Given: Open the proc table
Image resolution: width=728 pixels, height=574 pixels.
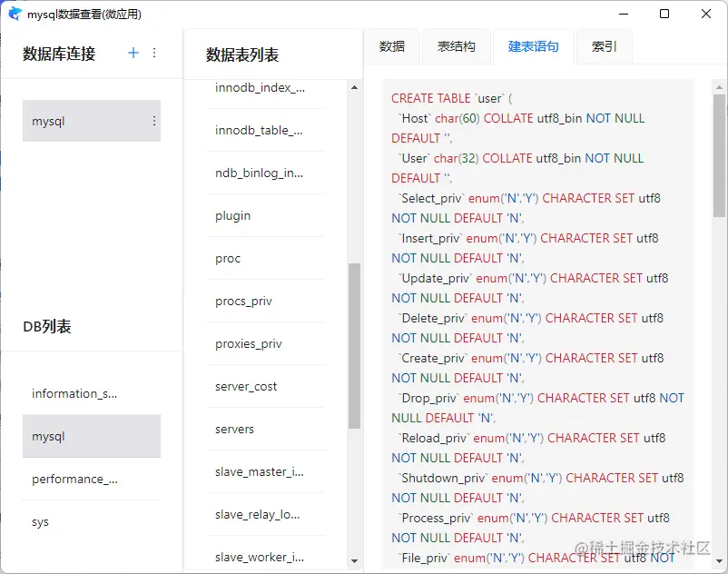Looking at the screenshot, I should tap(266, 259).
